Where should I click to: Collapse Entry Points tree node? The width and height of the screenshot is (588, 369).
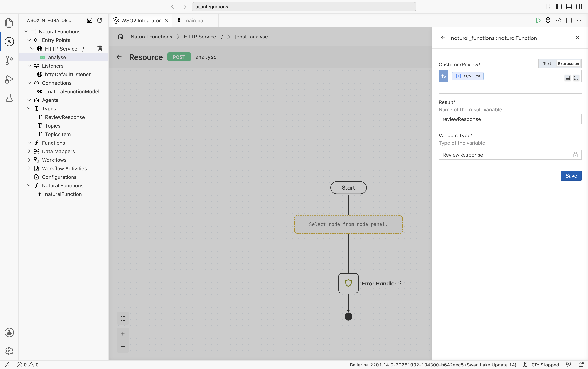29,40
